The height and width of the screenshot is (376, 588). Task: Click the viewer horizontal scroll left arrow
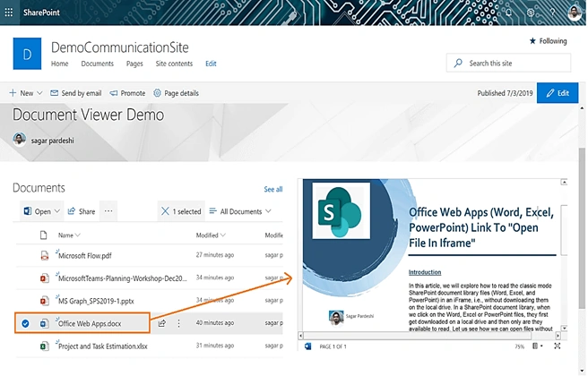pyautogui.click(x=300, y=336)
